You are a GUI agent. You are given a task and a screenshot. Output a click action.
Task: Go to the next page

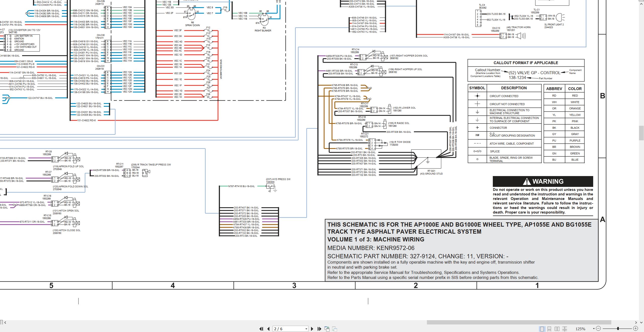(312, 329)
